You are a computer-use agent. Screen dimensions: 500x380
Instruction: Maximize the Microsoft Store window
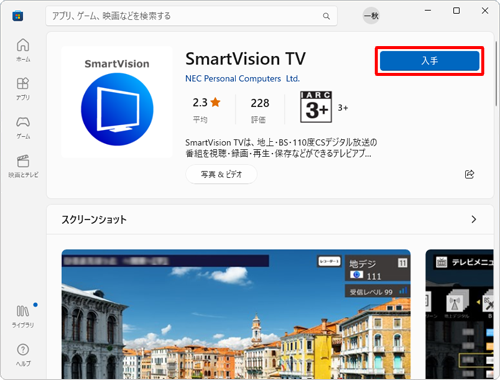click(x=456, y=11)
